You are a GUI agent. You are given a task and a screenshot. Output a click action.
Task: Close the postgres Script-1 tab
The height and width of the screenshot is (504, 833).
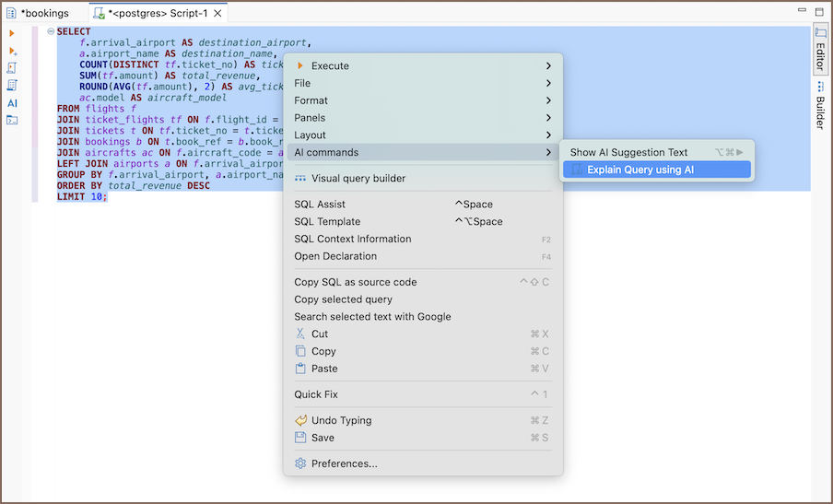(217, 14)
